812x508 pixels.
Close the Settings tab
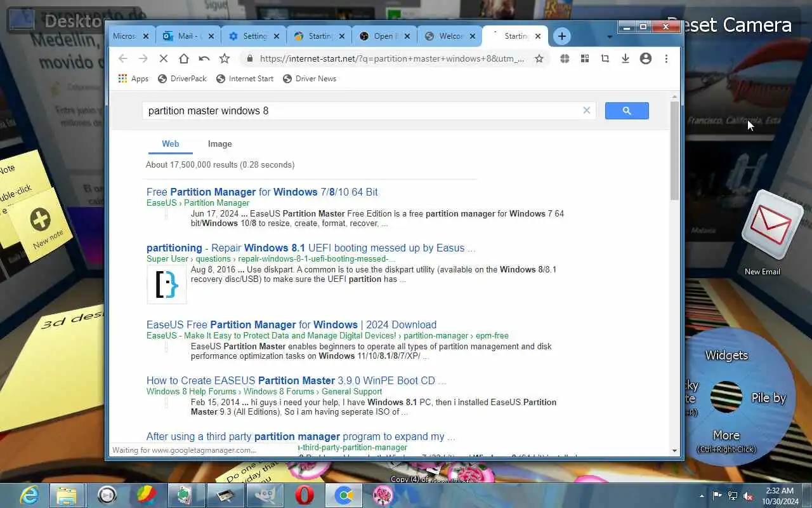277,36
